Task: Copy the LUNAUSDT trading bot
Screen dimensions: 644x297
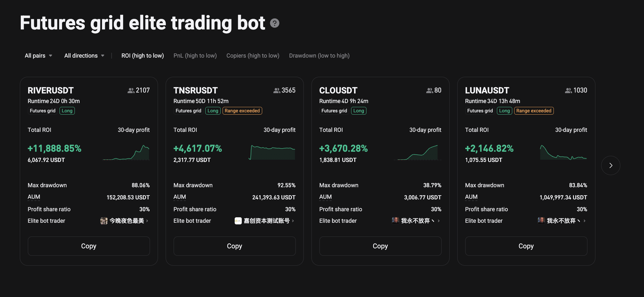Action: click(526, 246)
